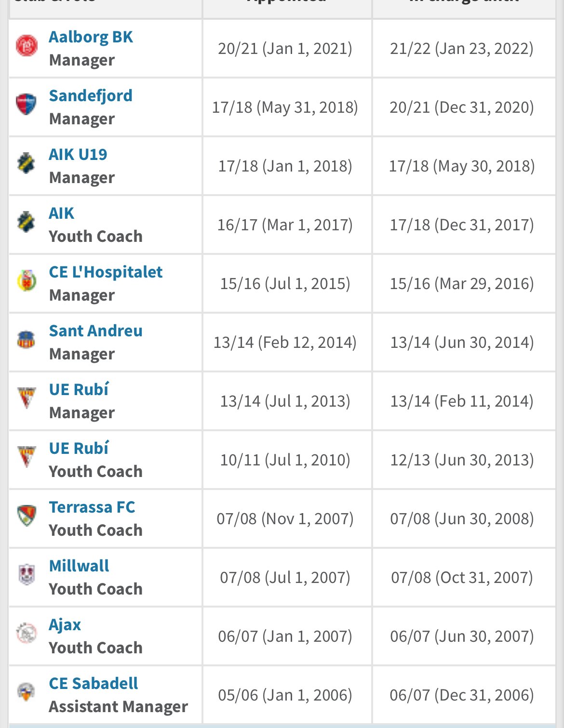Go to the Sant Andreu link
564x728 pixels.
pos(95,331)
